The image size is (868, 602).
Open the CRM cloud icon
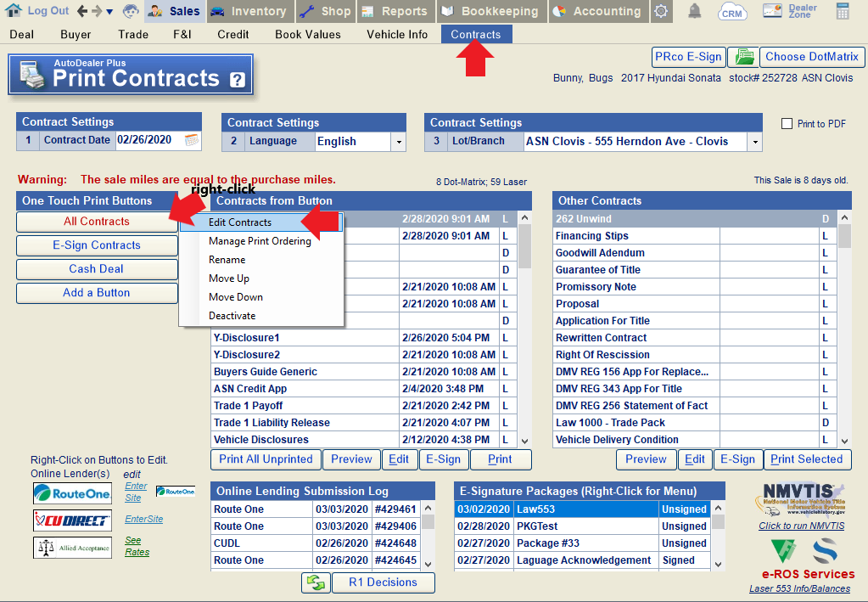click(732, 12)
